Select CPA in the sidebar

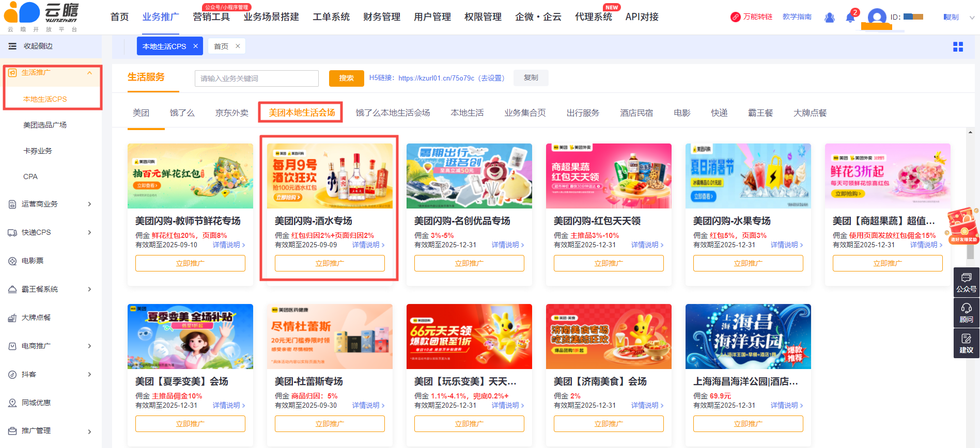click(30, 177)
